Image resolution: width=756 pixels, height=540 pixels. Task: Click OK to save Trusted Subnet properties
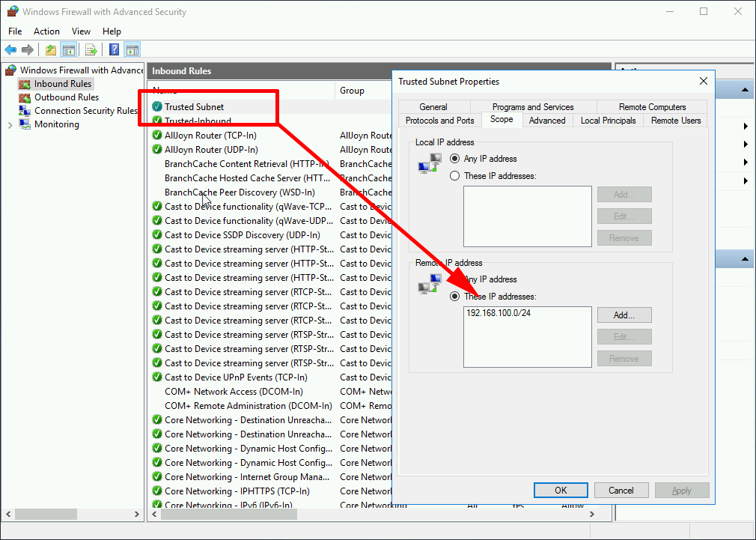coord(560,490)
